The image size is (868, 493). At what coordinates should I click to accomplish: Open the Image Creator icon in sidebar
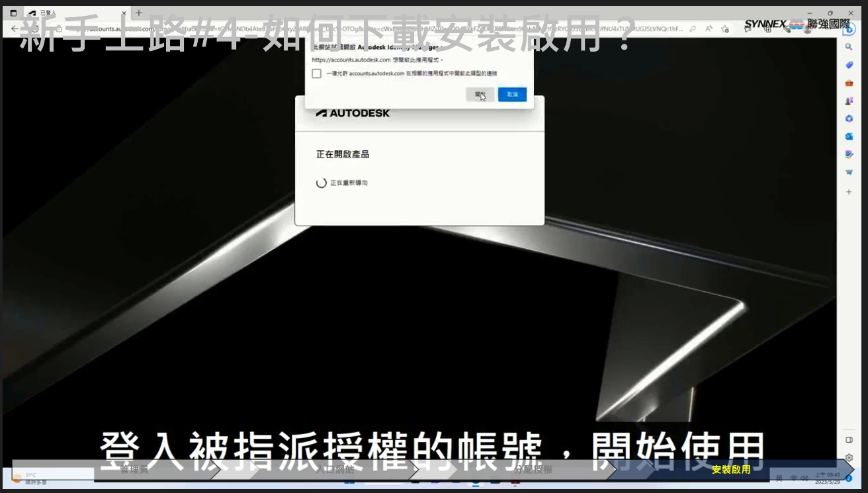tap(849, 154)
